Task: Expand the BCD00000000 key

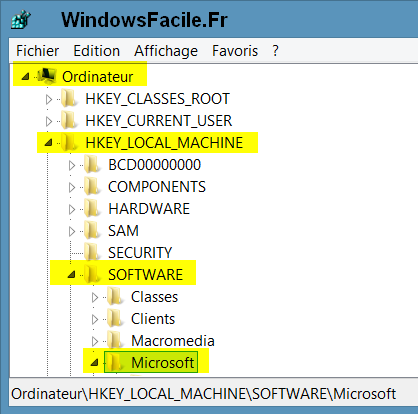Action: click(72, 165)
